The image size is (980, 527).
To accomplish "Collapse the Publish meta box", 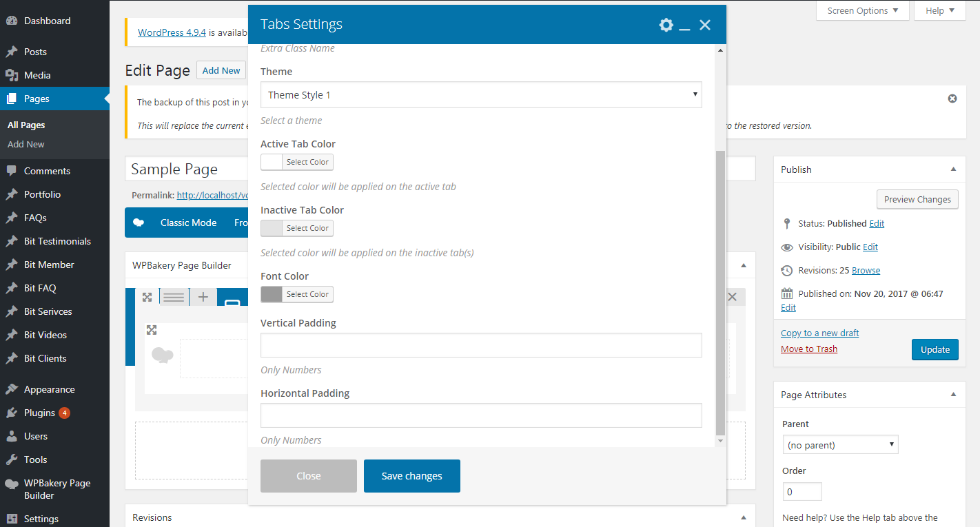I will point(953,169).
